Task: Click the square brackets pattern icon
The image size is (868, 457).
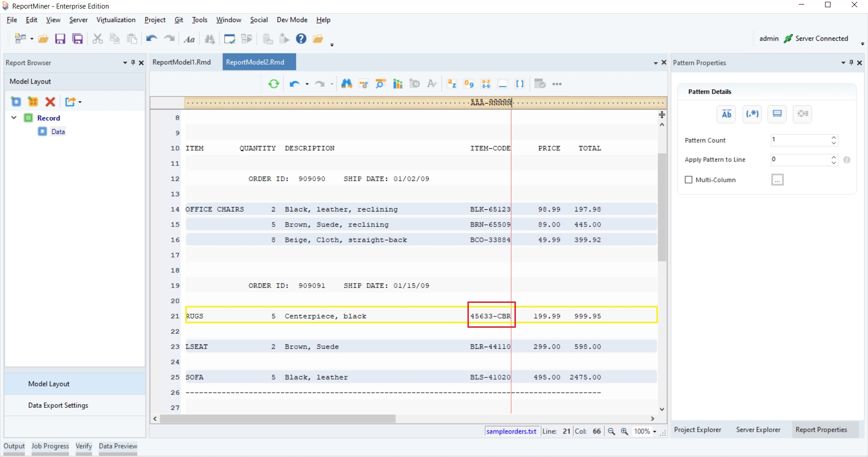Action: coord(520,84)
